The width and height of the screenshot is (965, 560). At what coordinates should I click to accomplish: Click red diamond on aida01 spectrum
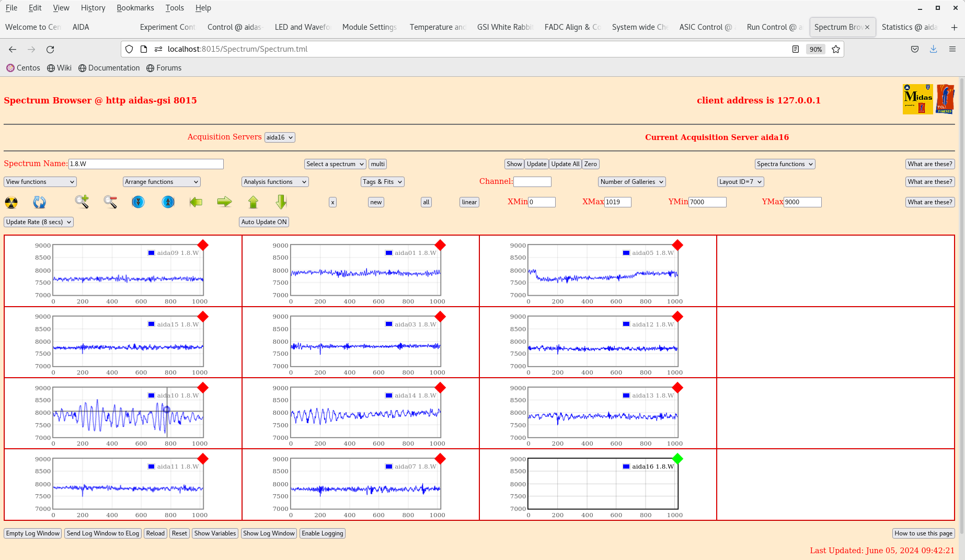click(440, 245)
